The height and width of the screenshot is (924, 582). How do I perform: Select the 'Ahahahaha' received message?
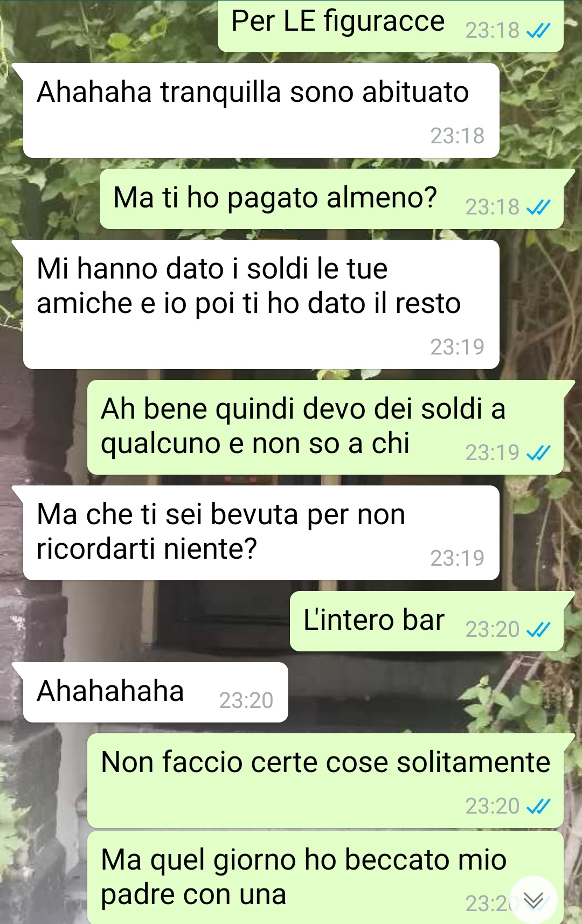155,692
